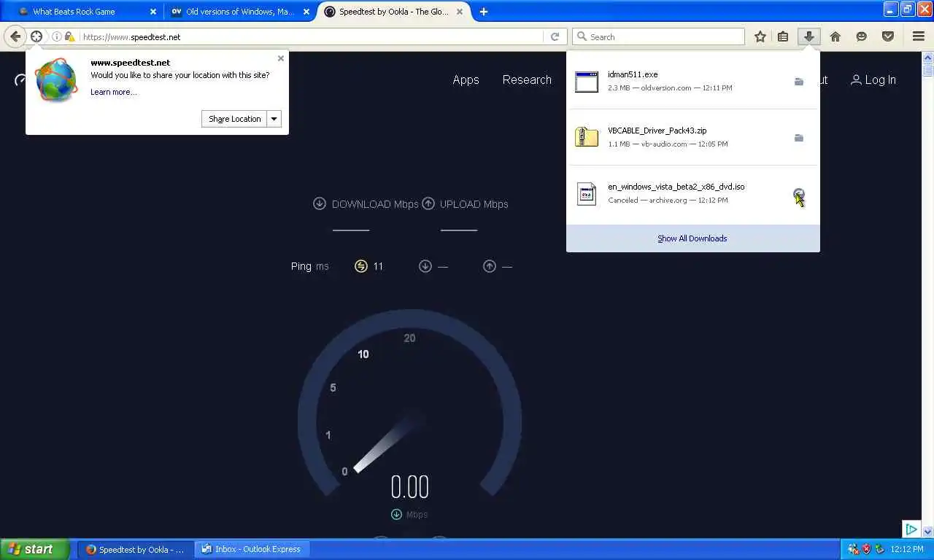Click the Ping latency icon next to 11
This screenshot has width=934, height=560.
point(361,266)
